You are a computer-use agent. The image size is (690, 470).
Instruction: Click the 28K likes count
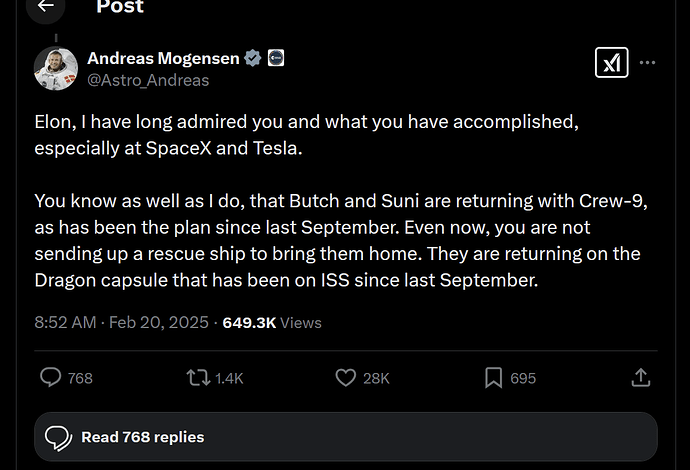(376, 378)
